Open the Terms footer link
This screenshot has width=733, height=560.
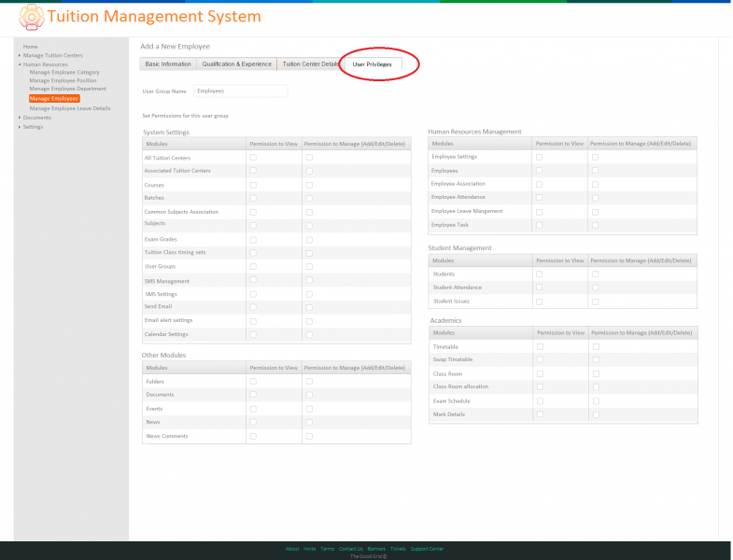pyautogui.click(x=327, y=549)
